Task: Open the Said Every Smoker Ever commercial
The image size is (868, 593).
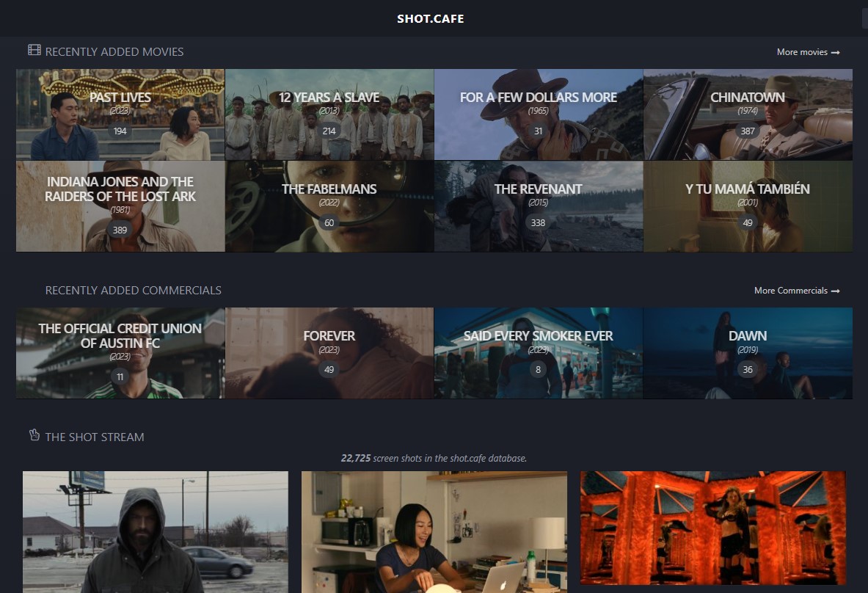Action: 539,353
